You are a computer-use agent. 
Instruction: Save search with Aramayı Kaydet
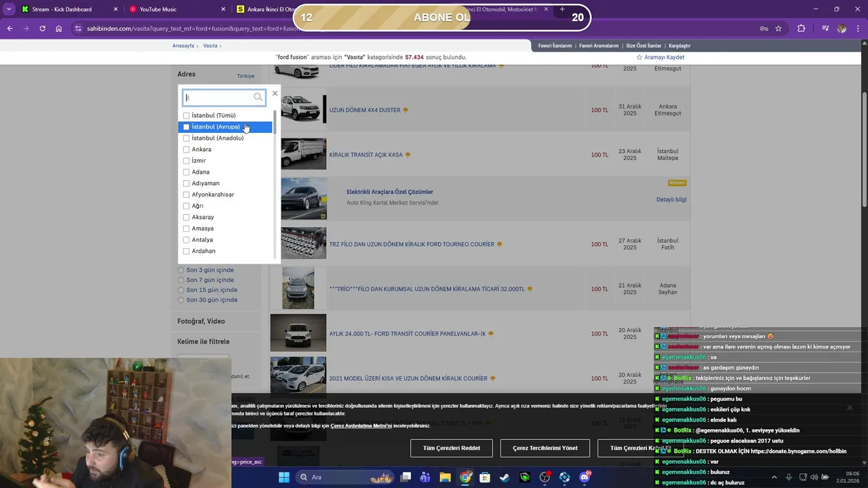tap(660, 58)
